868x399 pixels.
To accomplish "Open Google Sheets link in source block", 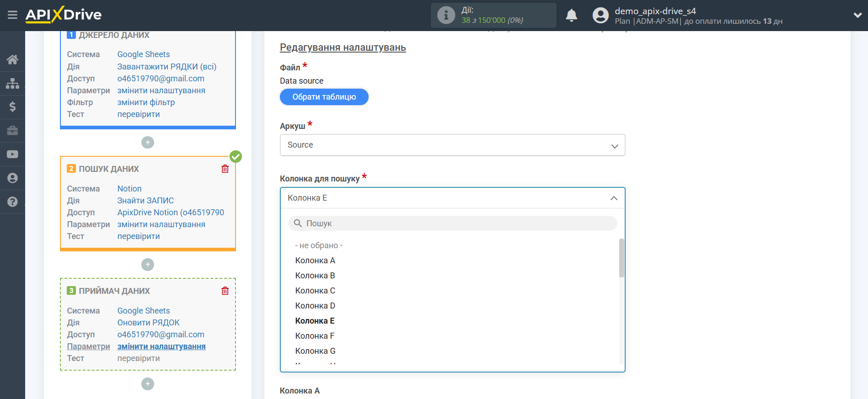I will [144, 54].
